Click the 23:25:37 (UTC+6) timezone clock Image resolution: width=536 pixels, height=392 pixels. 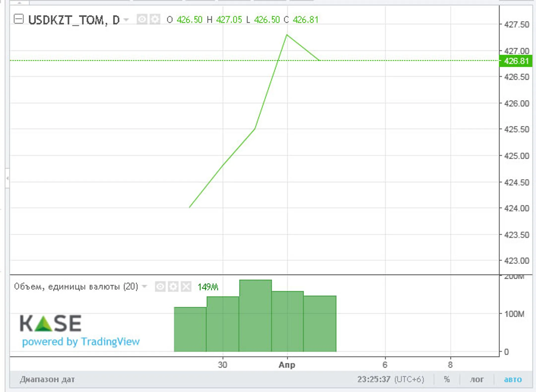click(391, 380)
